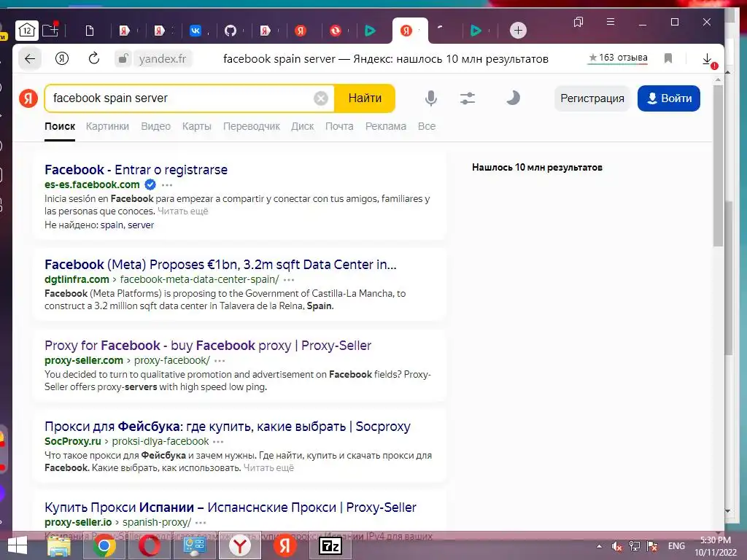Viewport: 747px width, 560px height.
Task: Expand Читать ещё in Facebook result snippet
Action: coord(183,211)
